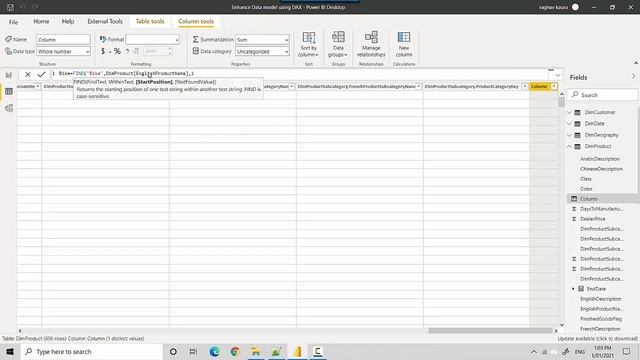
Task: Click the Fields Search box
Action: [602, 95]
